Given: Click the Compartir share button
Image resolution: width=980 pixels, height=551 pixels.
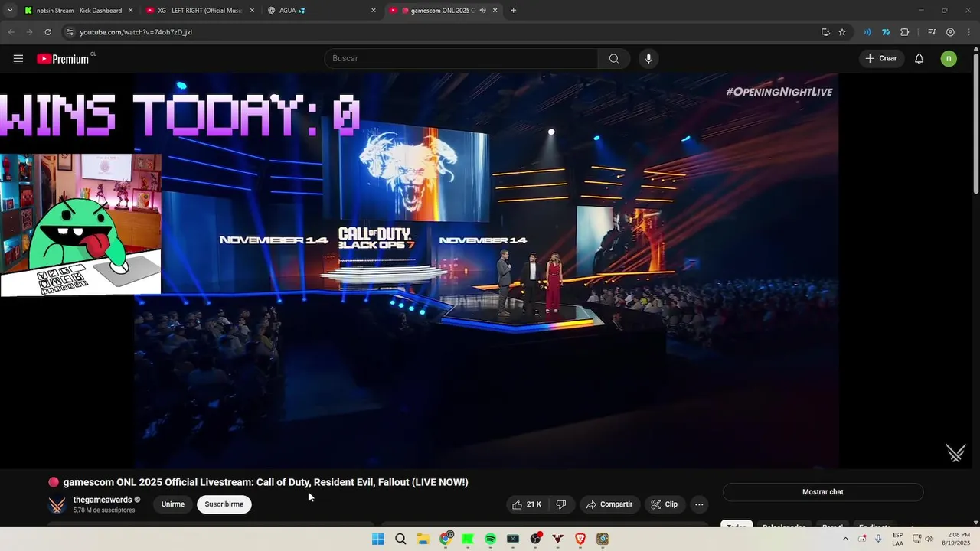Looking at the screenshot, I should coord(609,504).
